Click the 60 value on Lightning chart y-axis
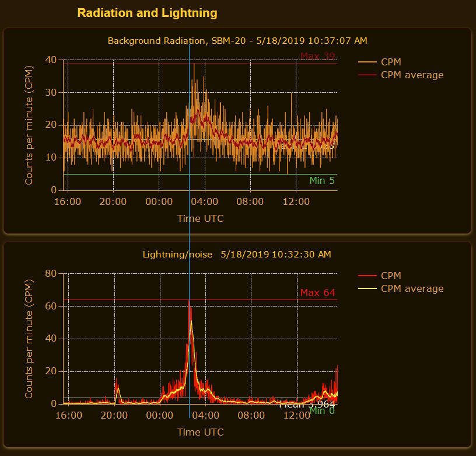476x456 pixels. (x=51, y=306)
